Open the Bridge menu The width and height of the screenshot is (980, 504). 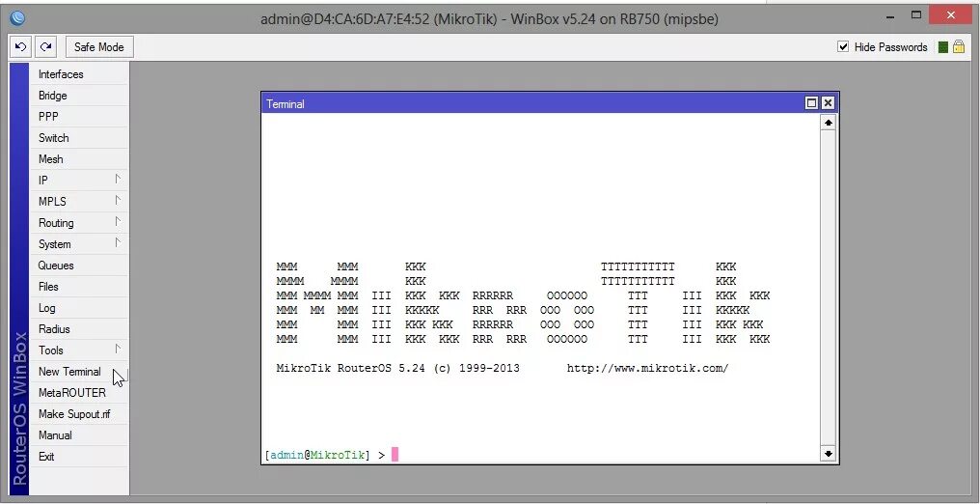pos(79,96)
